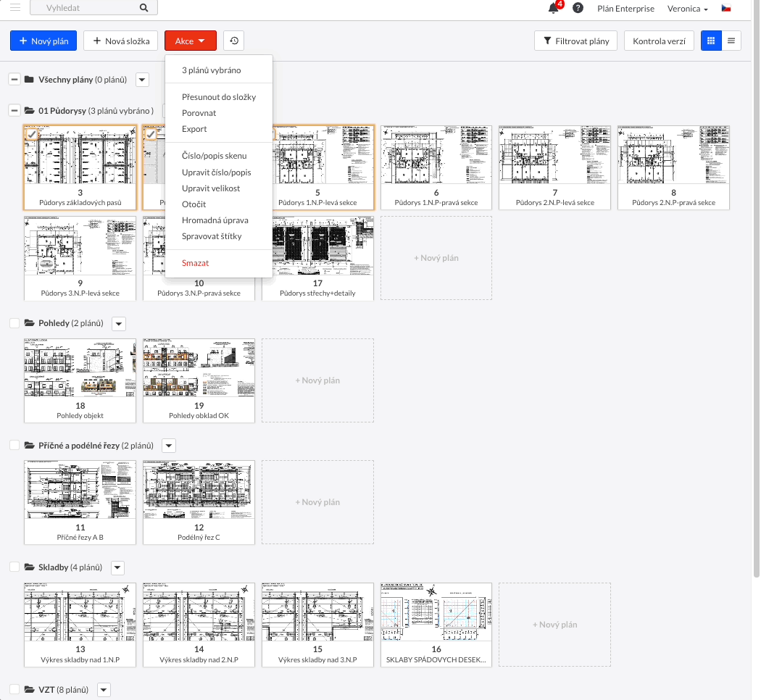Click the search magnifier icon
761x700 pixels.
click(144, 8)
